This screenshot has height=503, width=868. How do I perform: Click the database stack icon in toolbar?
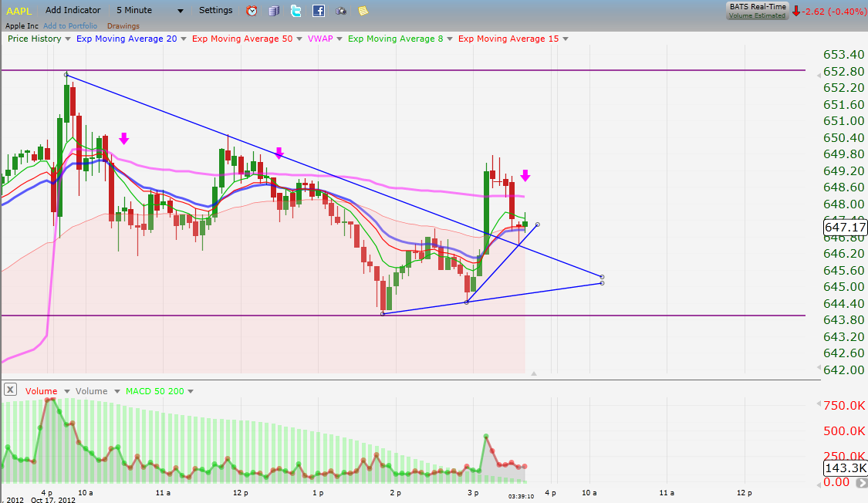274,11
